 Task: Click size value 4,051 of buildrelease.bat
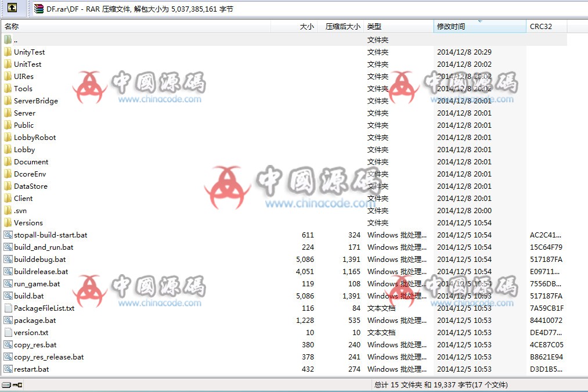[305, 272]
